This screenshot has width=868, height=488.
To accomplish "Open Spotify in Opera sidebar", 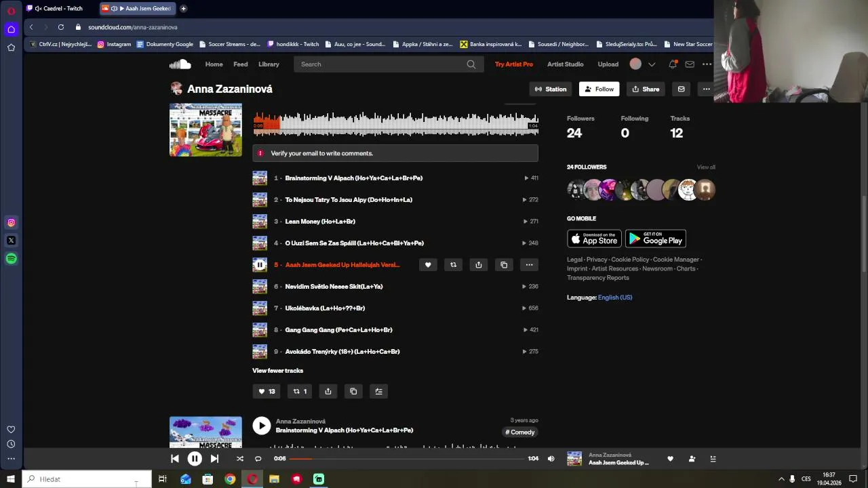I will pyautogui.click(x=12, y=258).
